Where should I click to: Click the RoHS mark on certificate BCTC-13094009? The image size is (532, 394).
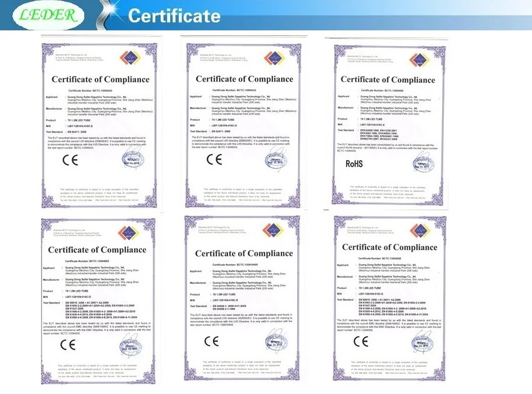click(354, 164)
